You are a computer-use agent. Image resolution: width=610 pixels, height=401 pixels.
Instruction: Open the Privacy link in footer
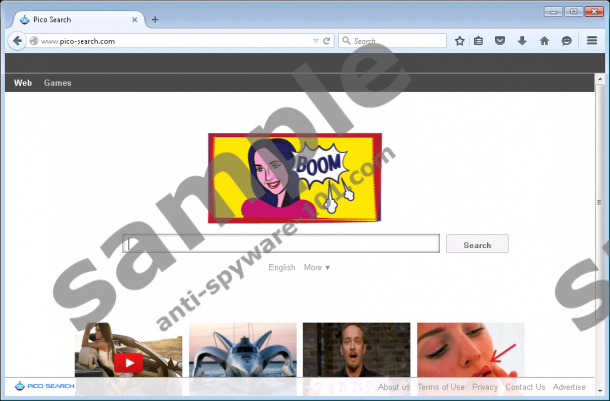coord(485,387)
